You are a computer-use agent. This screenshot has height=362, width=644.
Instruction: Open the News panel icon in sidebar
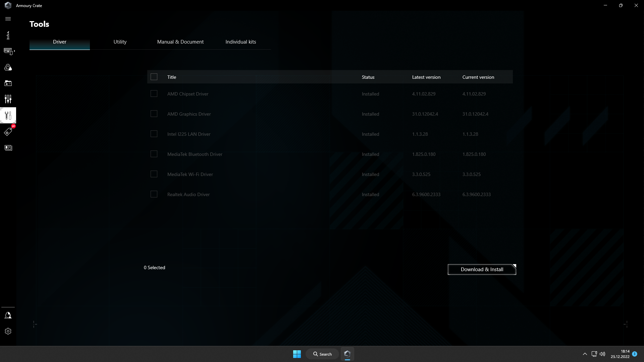point(8,147)
